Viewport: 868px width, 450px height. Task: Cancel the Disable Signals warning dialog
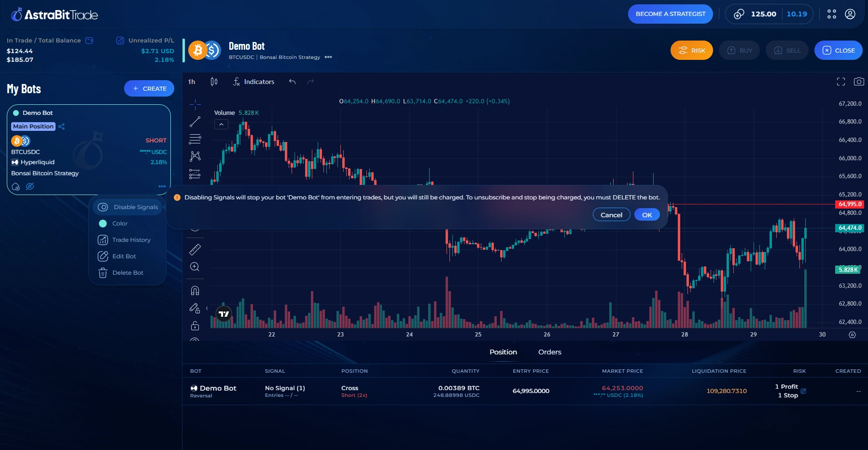coord(611,215)
